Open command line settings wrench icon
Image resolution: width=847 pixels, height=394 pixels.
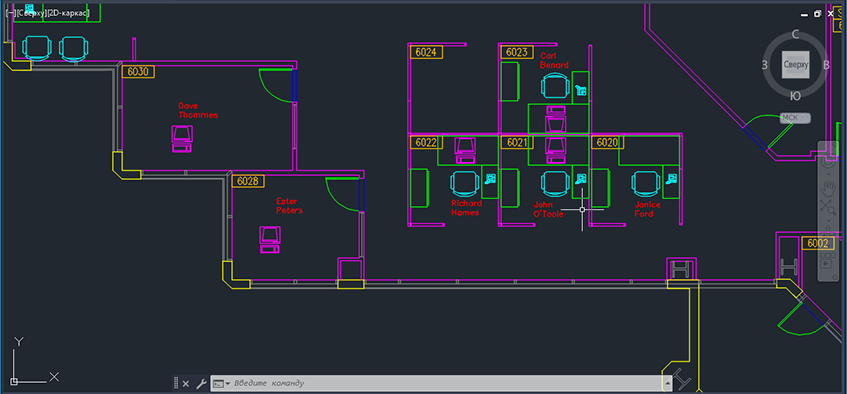(200, 383)
